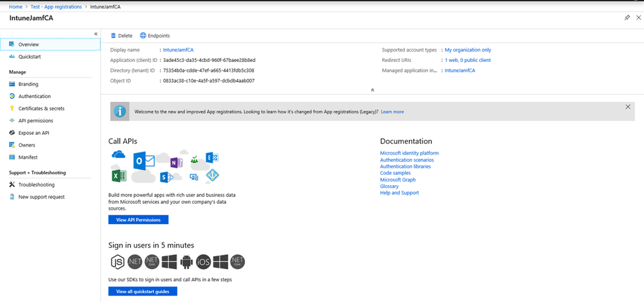
Task: Click the Android quickstart SDK icon
Action: click(x=186, y=261)
